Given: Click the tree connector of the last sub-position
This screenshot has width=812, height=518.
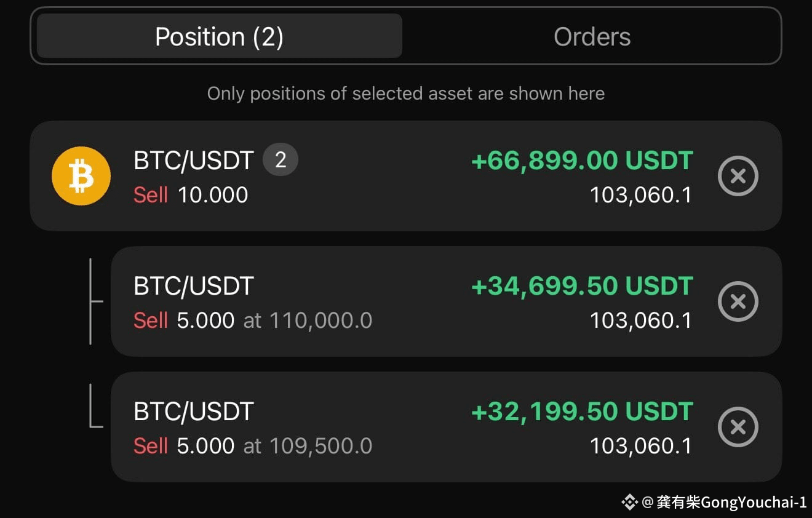Looking at the screenshot, I should 96,405.
